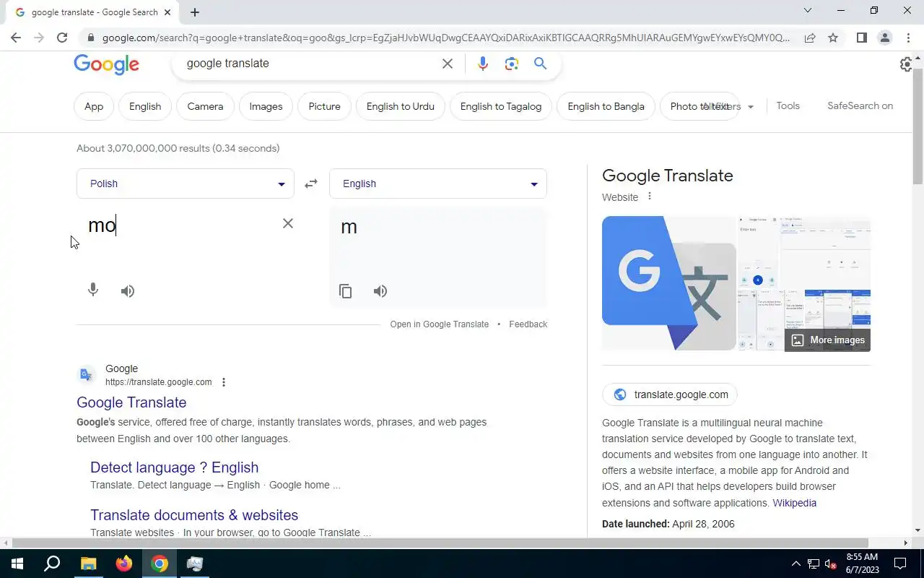The width and height of the screenshot is (924, 578).
Task: Open Google quick settings gear
Action: click(907, 64)
